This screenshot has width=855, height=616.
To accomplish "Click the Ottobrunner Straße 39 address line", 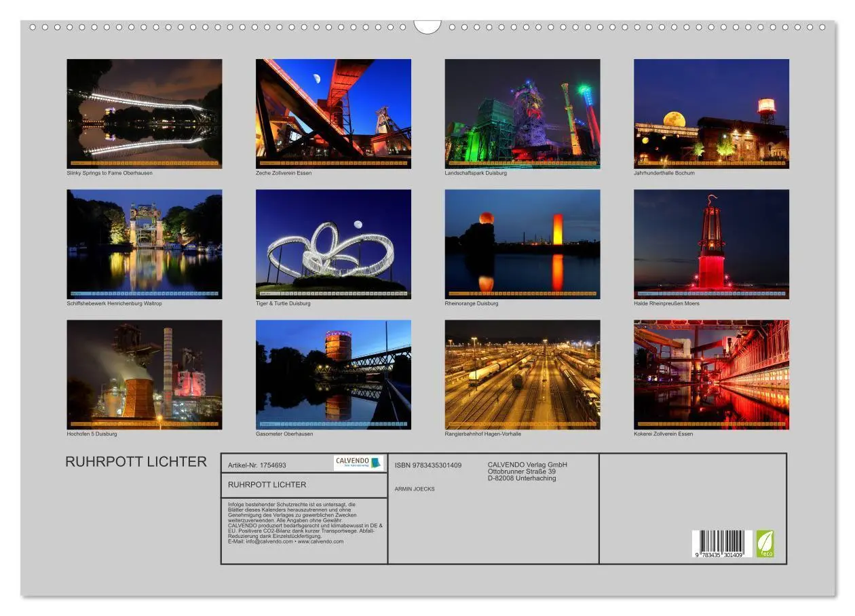I will 522,471.
